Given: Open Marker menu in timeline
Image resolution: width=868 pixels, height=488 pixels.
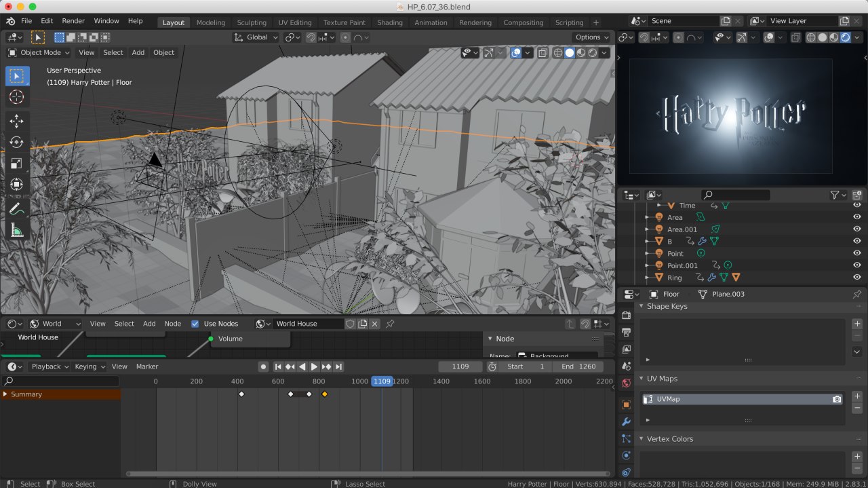Looking at the screenshot, I should pos(147,367).
